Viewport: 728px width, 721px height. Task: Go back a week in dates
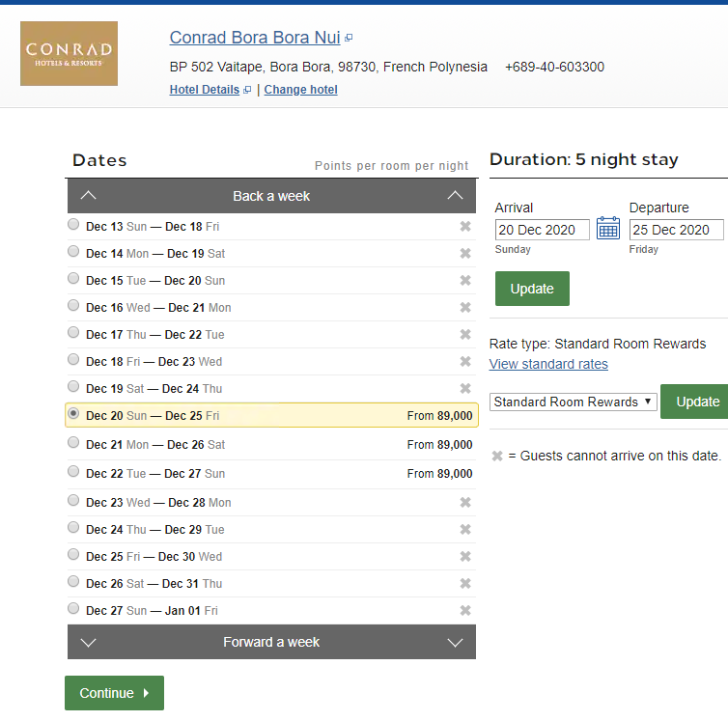(x=271, y=196)
